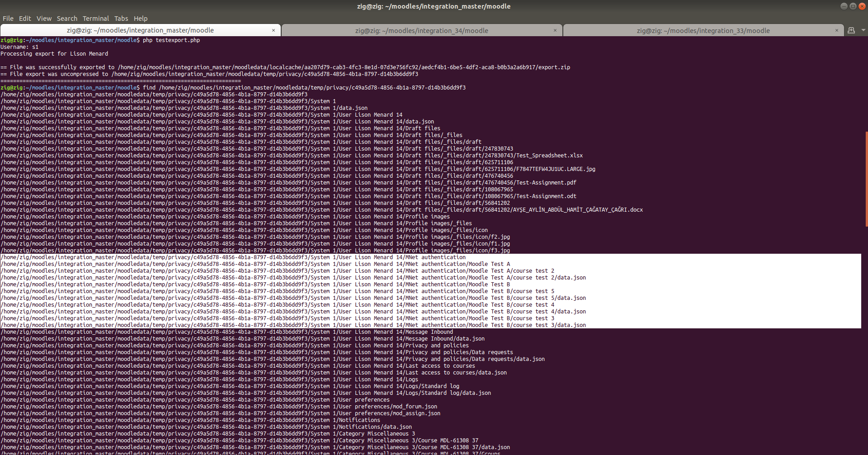Maximize the terminal window

(853, 6)
